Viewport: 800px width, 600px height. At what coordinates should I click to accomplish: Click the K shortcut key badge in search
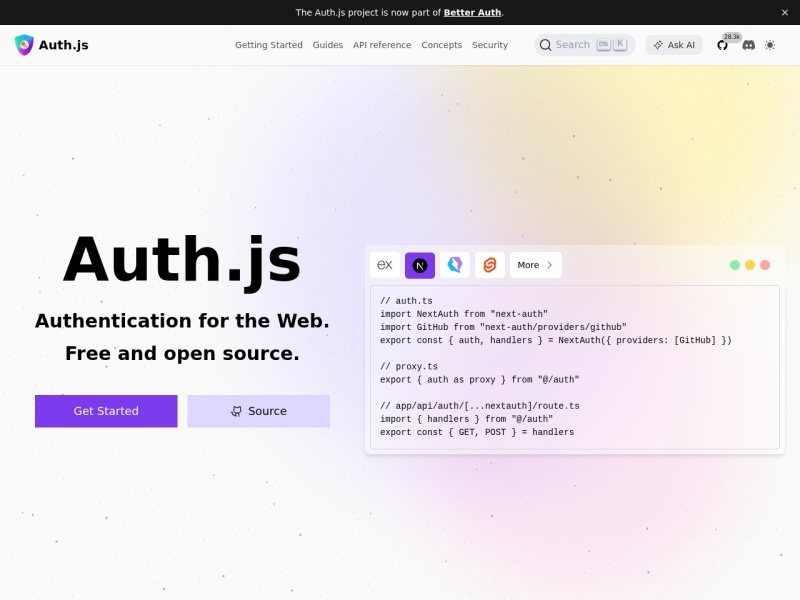620,44
